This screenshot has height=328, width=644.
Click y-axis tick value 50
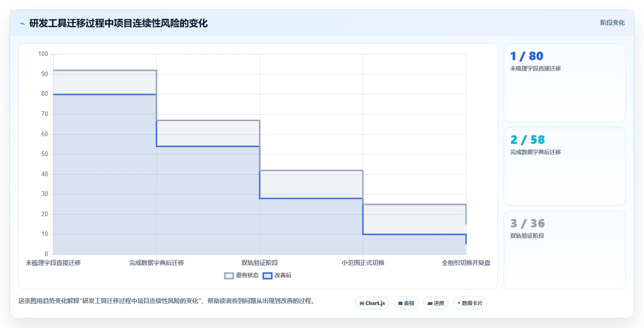(x=45, y=154)
